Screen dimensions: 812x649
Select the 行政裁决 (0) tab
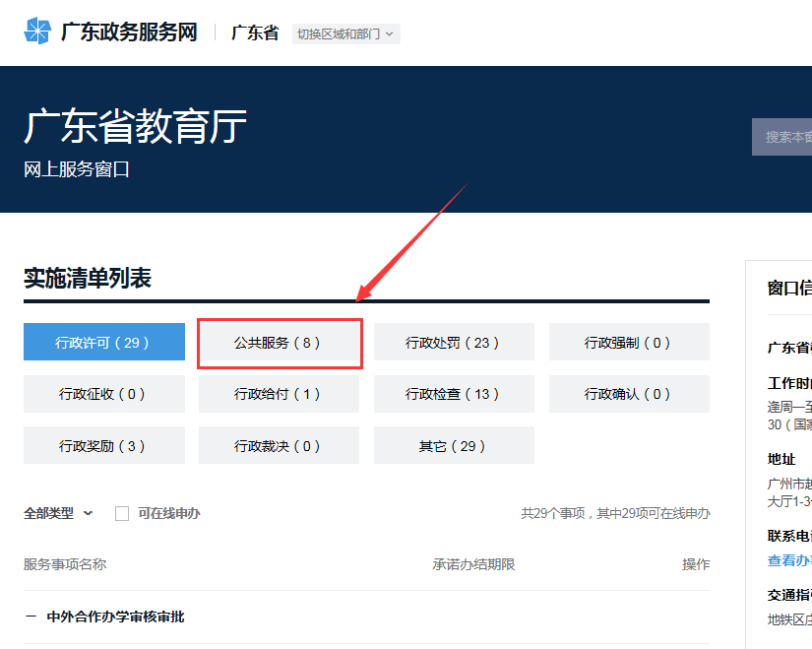click(x=280, y=445)
